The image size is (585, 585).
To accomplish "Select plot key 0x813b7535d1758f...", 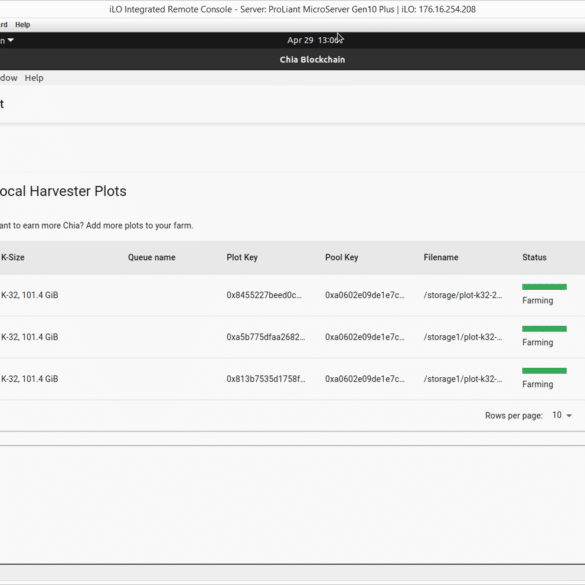I will pos(266,379).
